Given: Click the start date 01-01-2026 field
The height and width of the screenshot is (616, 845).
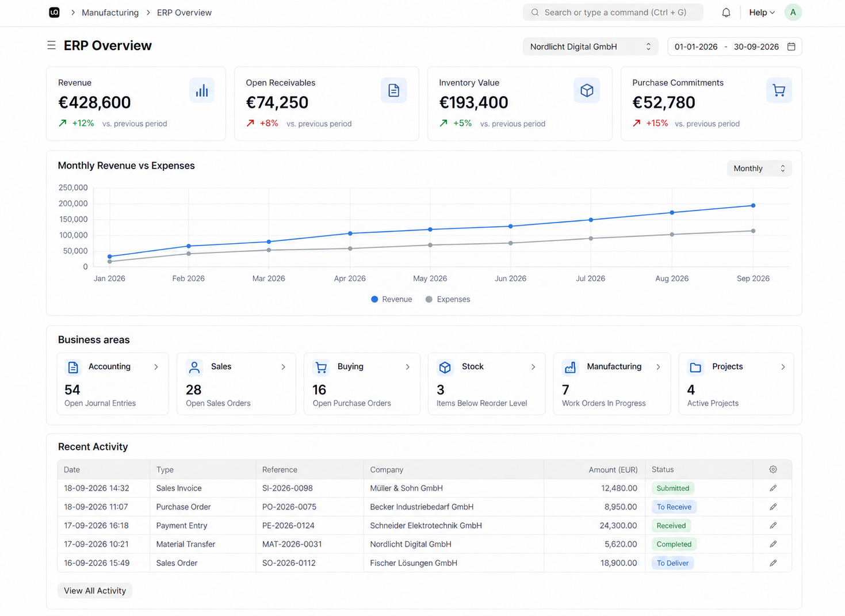Looking at the screenshot, I should [696, 47].
